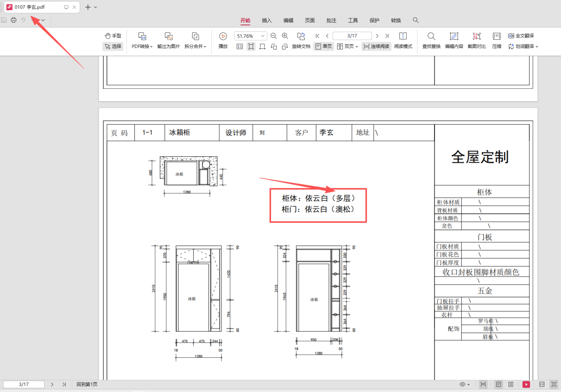Click the page number input in toolbar

pyautogui.click(x=352, y=36)
